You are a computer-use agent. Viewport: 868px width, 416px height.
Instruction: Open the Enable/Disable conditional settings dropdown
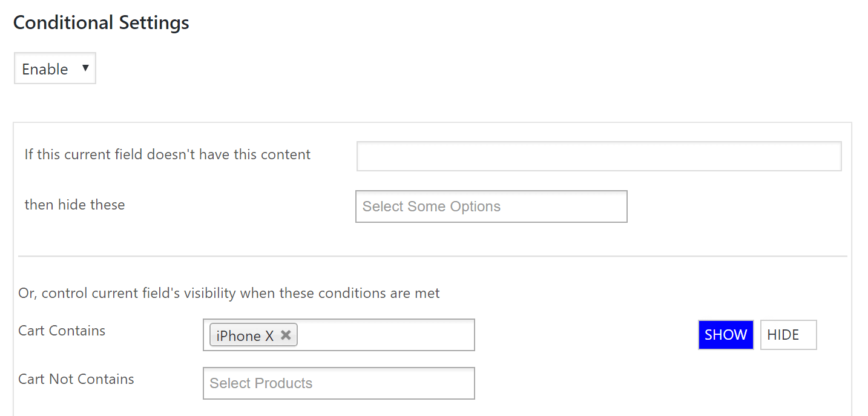tap(54, 68)
